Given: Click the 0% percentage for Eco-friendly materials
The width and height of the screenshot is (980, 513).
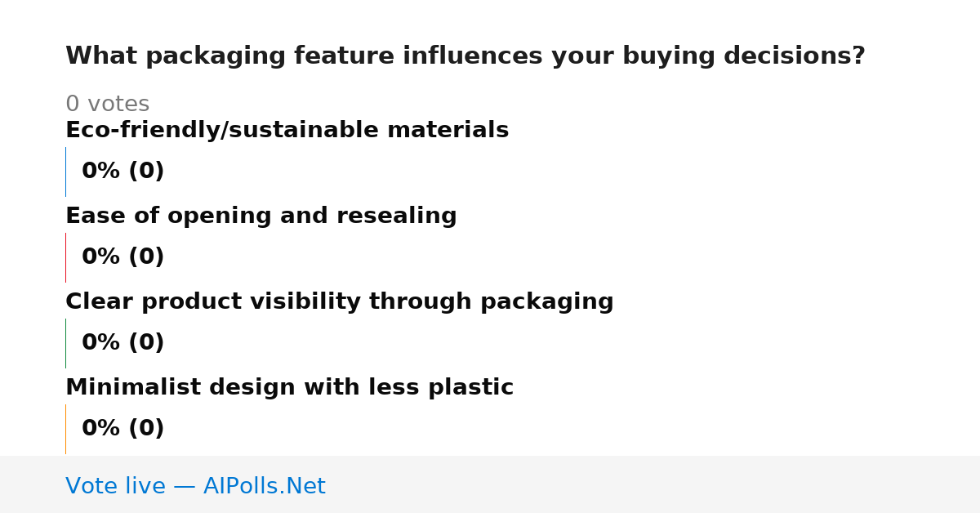Looking at the screenshot, I should [x=101, y=172].
